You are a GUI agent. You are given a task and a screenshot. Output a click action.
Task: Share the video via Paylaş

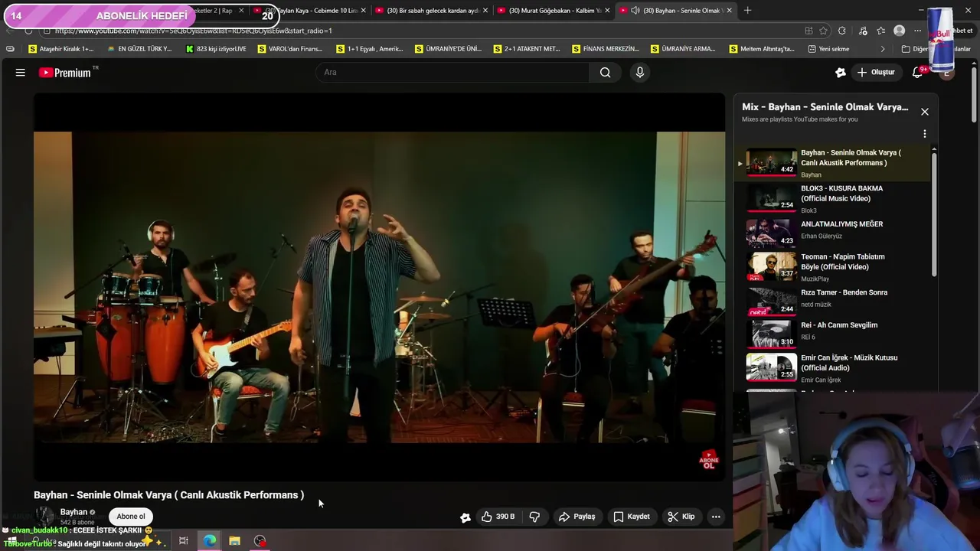pyautogui.click(x=577, y=517)
